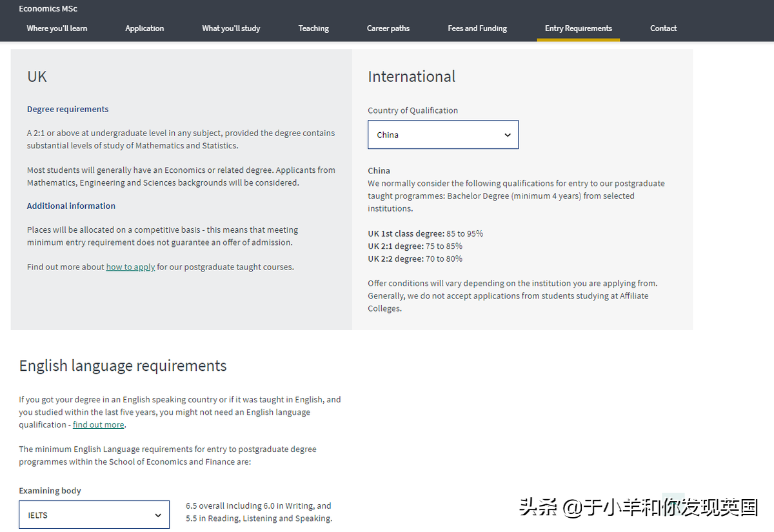Click the chevron in the China dropdown

coord(508,135)
